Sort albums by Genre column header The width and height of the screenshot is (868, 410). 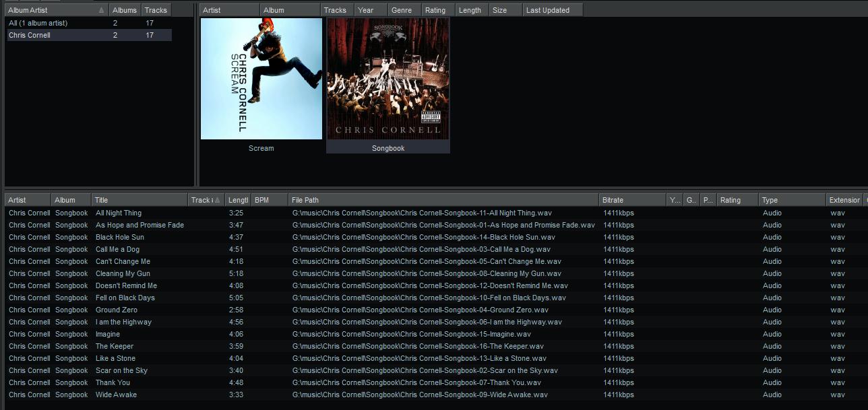(x=402, y=10)
